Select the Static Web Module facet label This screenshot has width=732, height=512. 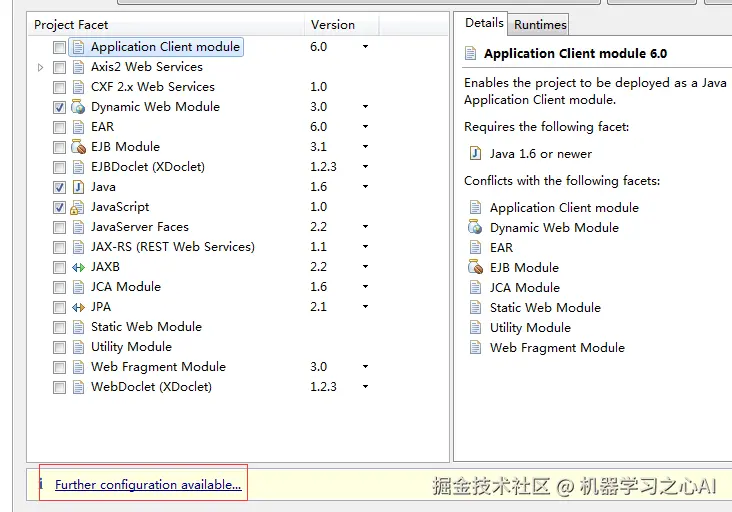coord(146,327)
